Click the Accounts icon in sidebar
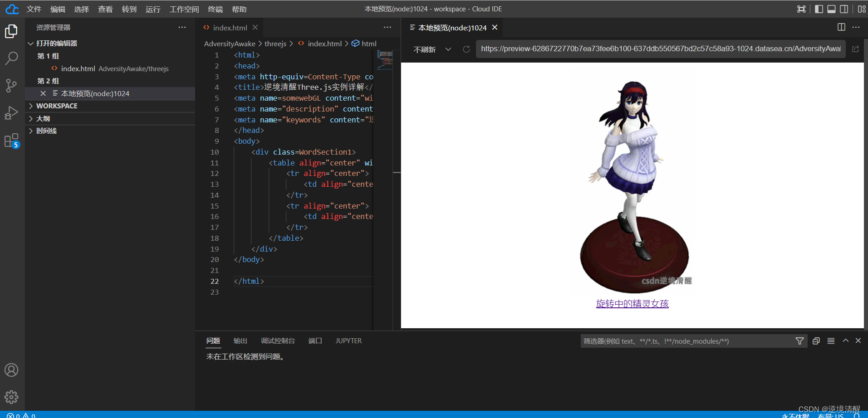Screen dimensions: 868x418 point(11,370)
